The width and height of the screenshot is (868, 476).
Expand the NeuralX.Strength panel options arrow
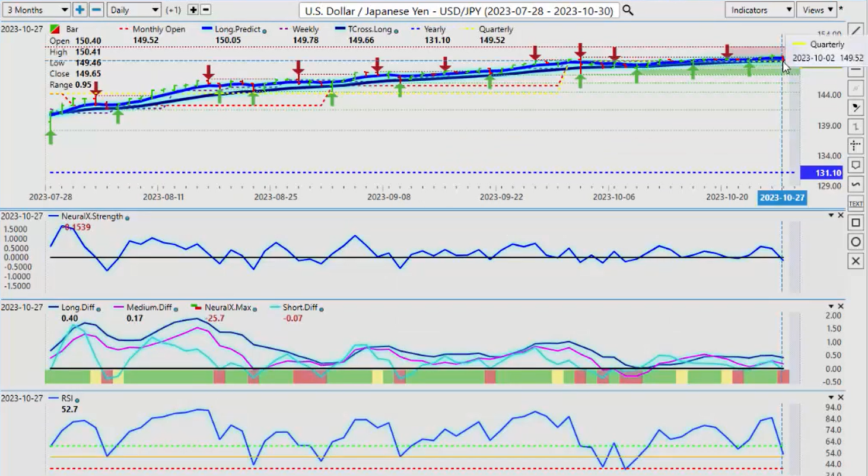click(831, 215)
